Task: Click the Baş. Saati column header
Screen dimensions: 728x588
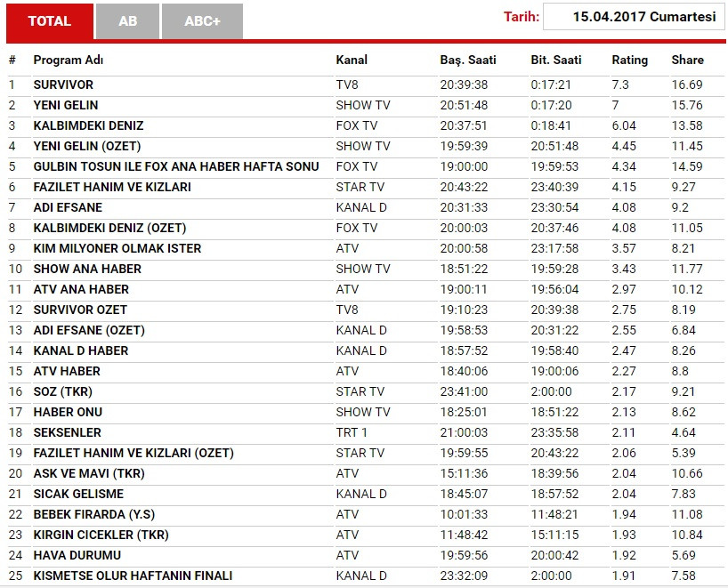Action: pos(468,60)
